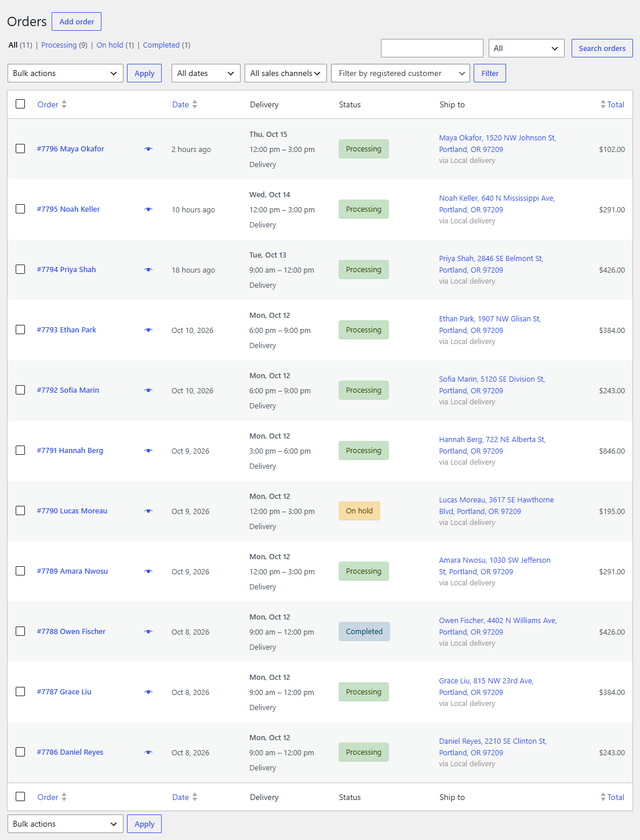Image resolution: width=640 pixels, height=840 pixels.
Task: Open the All dates filter dropdown
Action: pyautogui.click(x=206, y=73)
